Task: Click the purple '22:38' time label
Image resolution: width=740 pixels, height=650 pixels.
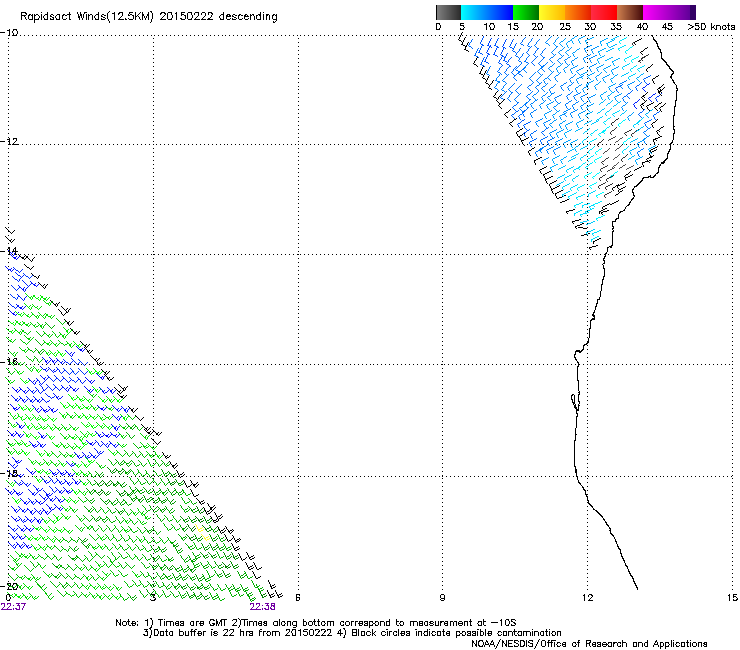Action: 262,607
